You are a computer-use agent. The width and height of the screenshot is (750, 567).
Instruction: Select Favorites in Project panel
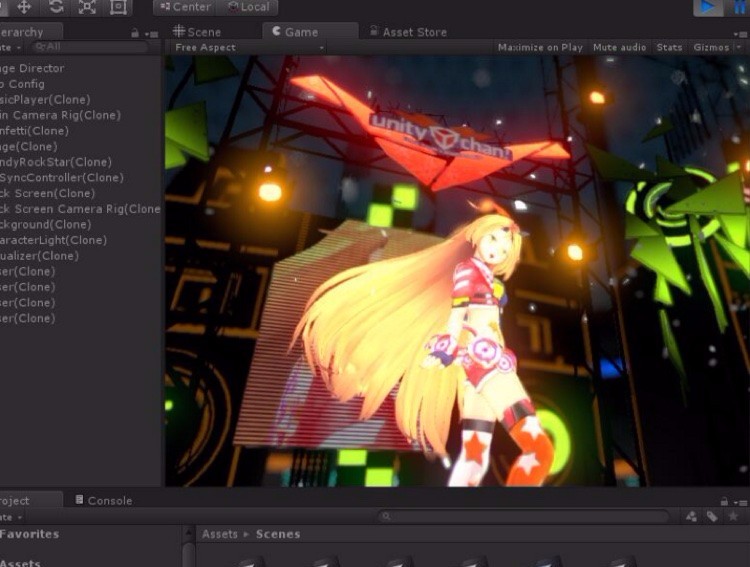(30, 534)
